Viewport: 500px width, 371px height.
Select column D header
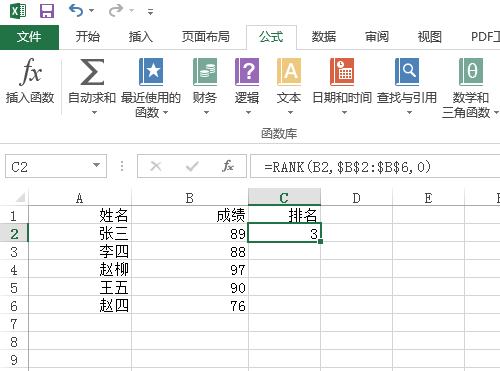click(356, 198)
